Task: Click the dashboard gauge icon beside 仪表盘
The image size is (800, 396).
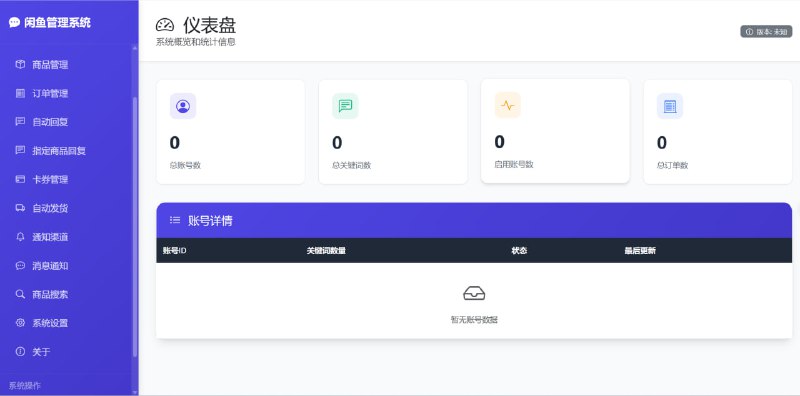Action: (x=165, y=25)
